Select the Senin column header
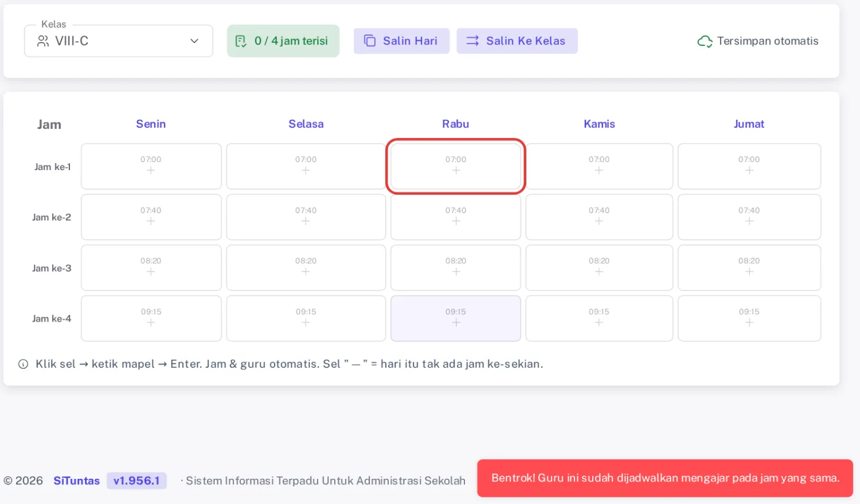860x504 pixels. 151,124
